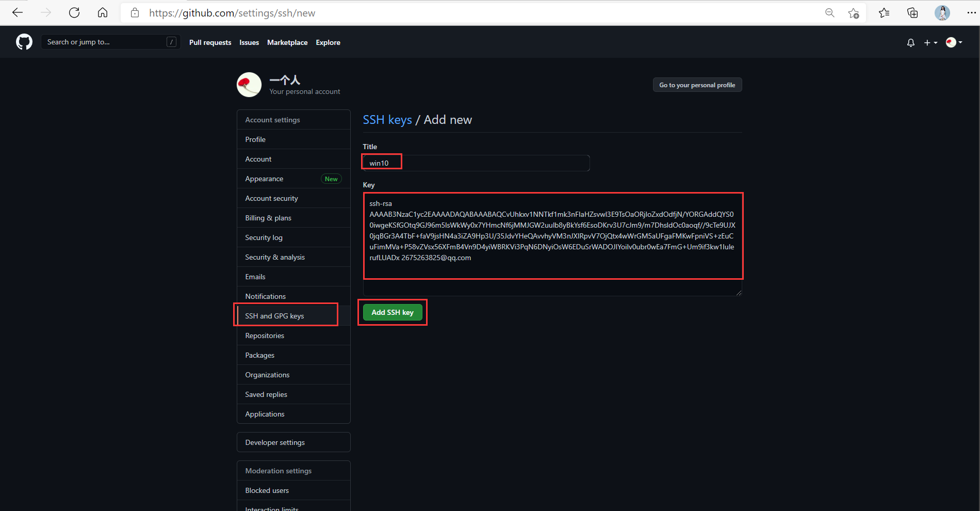Click Go to your personal profile button

697,85
